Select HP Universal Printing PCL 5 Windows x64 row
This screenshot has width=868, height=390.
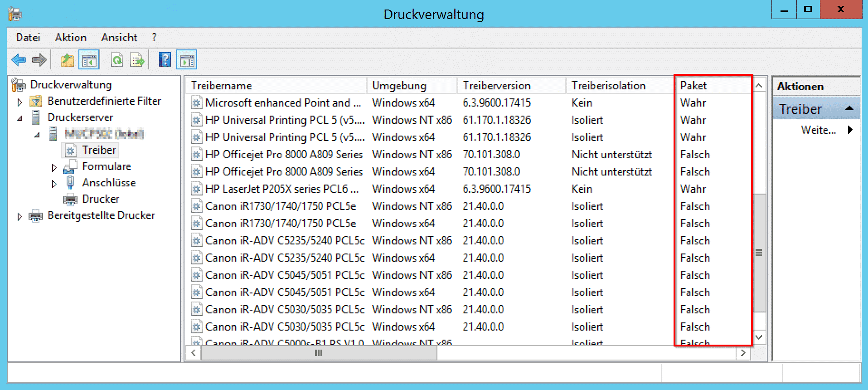pos(469,137)
